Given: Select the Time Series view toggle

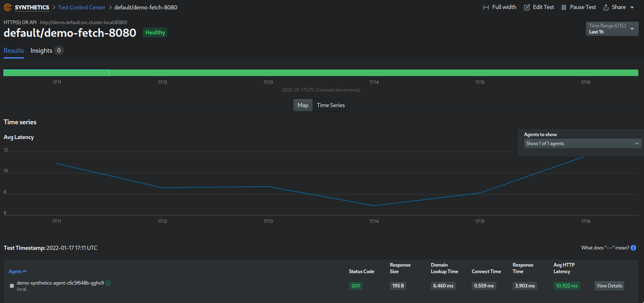Looking at the screenshot, I should click(331, 105).
